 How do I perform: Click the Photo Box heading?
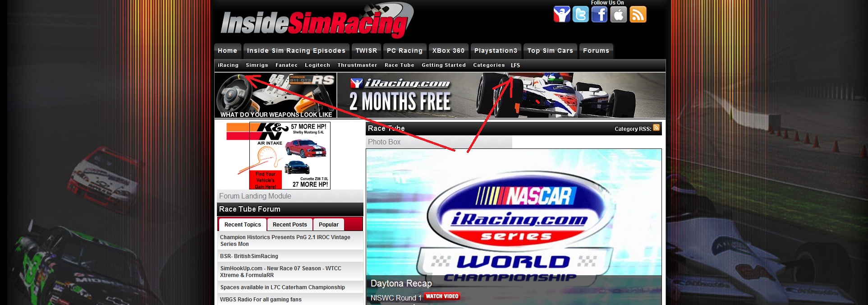point(384,142)
